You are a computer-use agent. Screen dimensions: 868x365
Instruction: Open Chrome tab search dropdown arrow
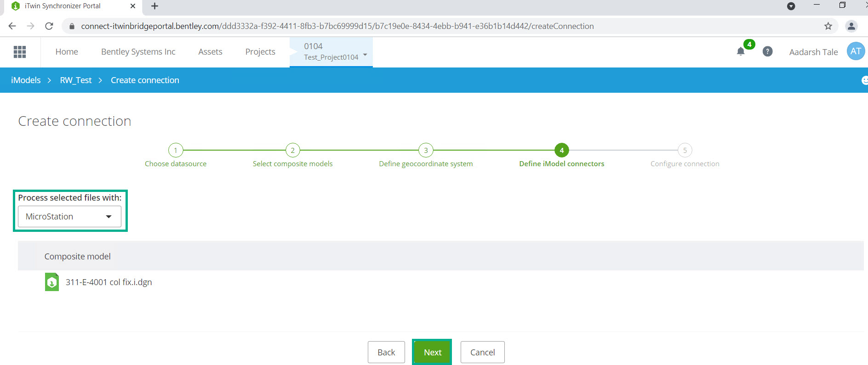click(791, 6)
